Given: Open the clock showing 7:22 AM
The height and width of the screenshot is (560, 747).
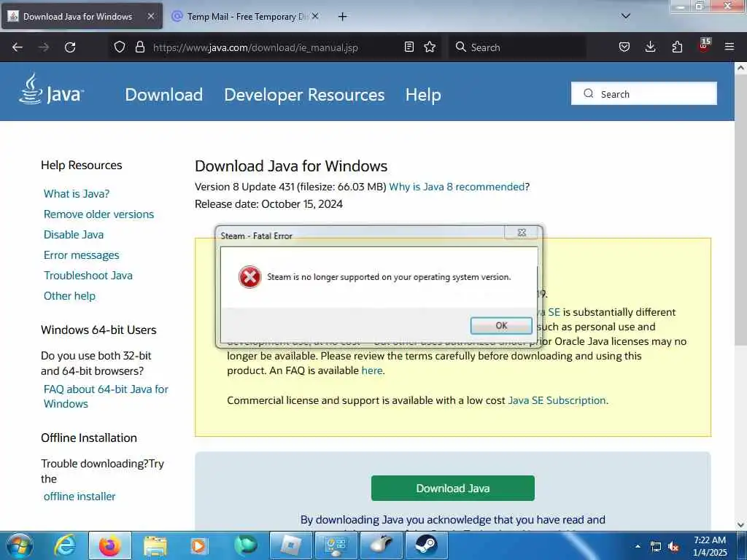Looking at the screenshot, I should point(710,546).
